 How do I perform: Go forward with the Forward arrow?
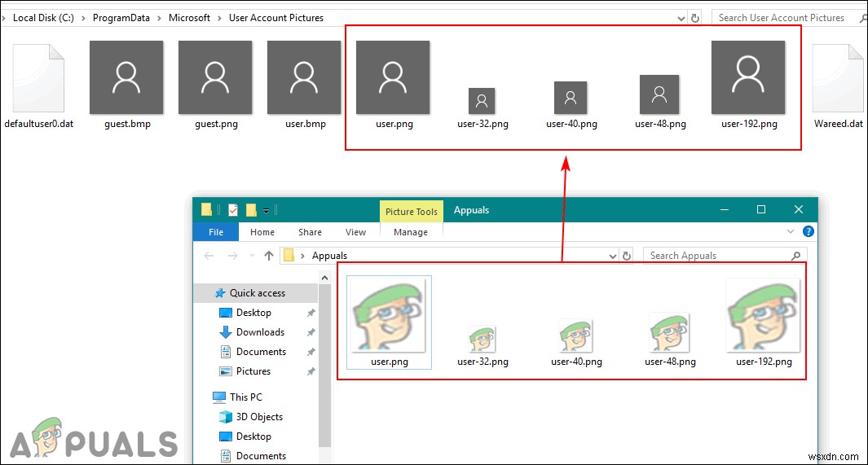point(233,256)
